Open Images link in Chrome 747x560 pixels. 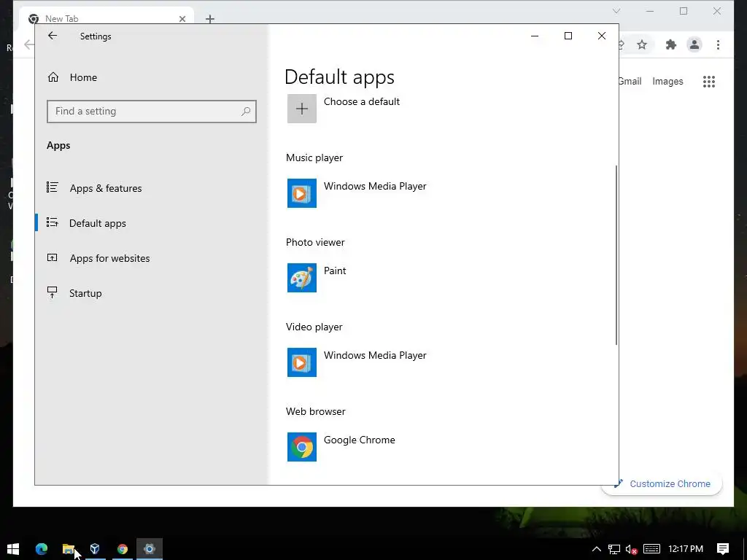pyautogui.click(x=667, y=82)
